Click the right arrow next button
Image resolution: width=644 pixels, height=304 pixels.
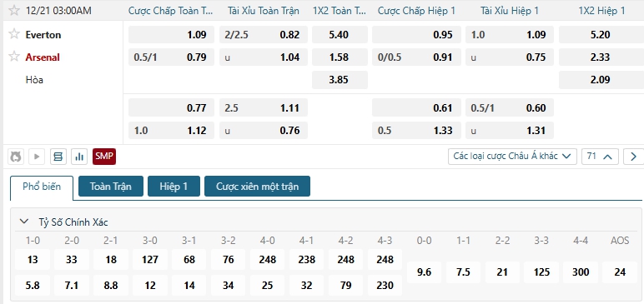pyautogui.click(x=633, y=157)
